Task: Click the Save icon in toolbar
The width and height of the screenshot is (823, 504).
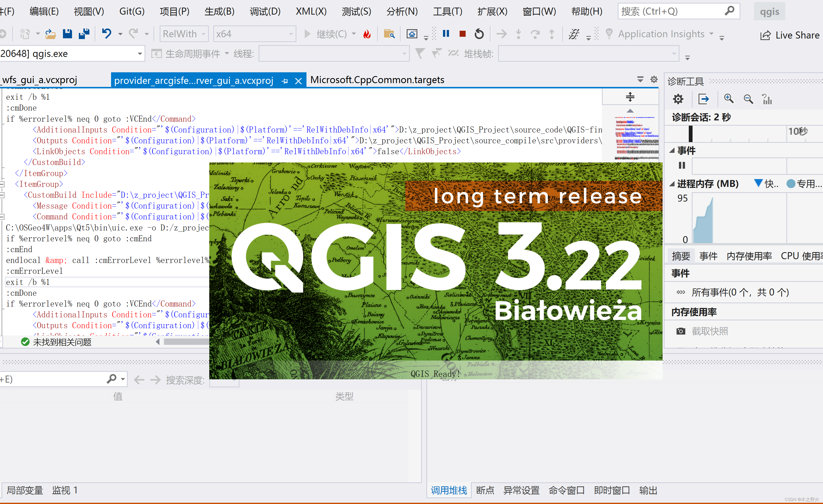Action: (x=67, y=34)
